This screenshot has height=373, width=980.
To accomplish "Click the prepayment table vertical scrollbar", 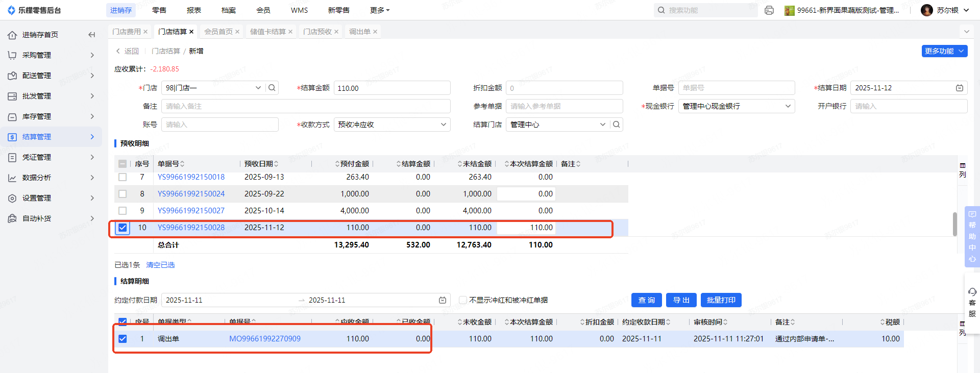I will coord(954,224).
